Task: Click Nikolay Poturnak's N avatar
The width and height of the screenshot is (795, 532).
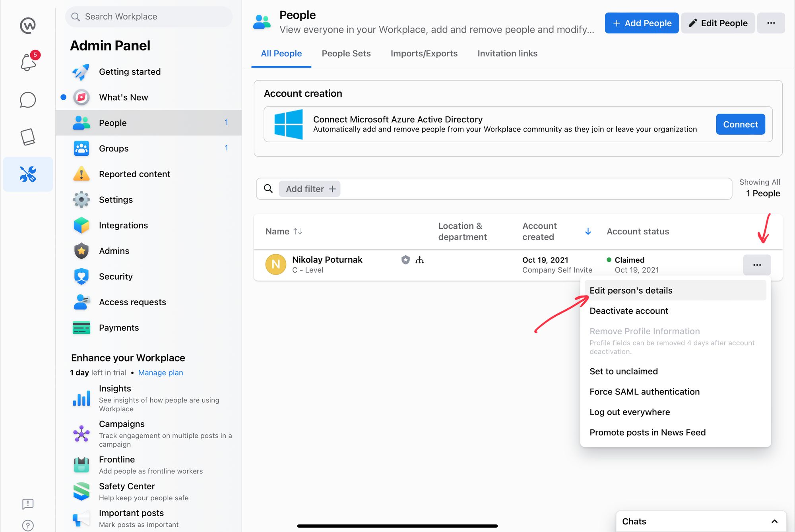Action: point(276,264)
